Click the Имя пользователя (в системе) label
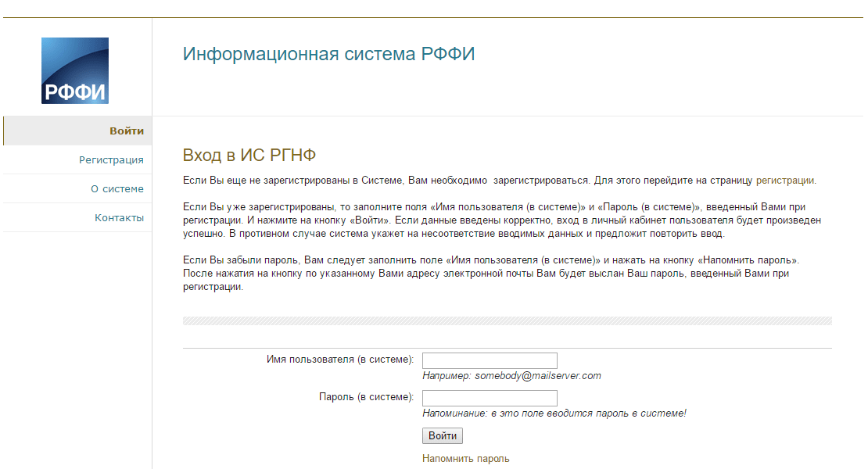Screen dimensions: 868x469 pyautogui.click(x=340, y=360)
